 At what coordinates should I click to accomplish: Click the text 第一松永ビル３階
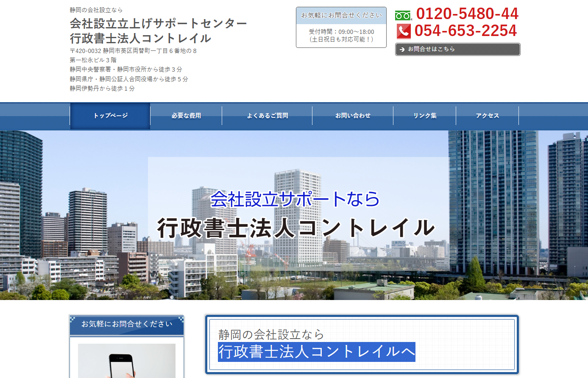93,60
